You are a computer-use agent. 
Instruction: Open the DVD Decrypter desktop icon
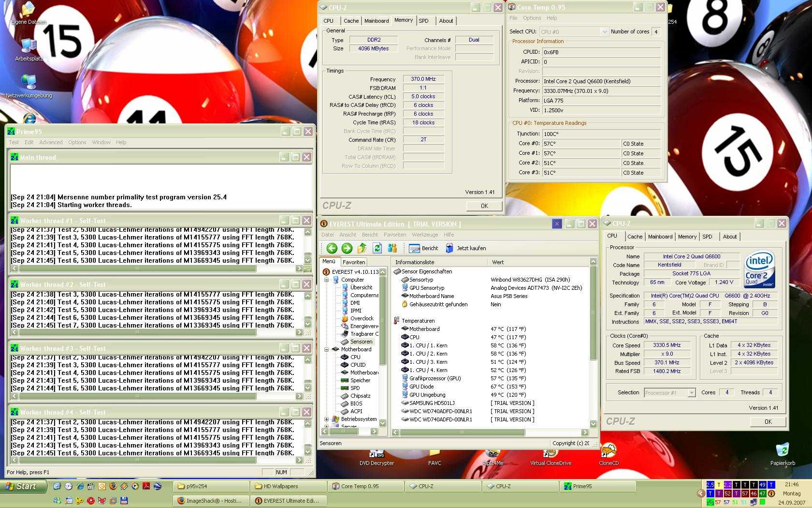pos(377,458)
